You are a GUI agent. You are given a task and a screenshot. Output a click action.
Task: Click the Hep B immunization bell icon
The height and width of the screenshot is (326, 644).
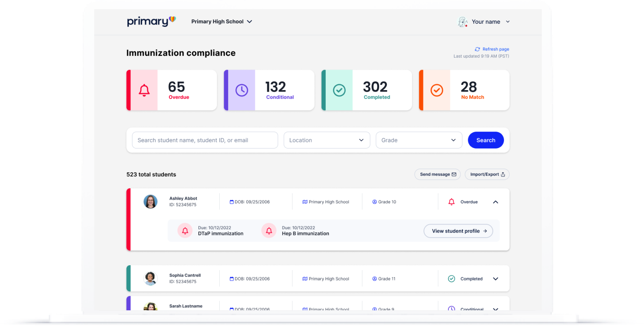pos(269,231)
